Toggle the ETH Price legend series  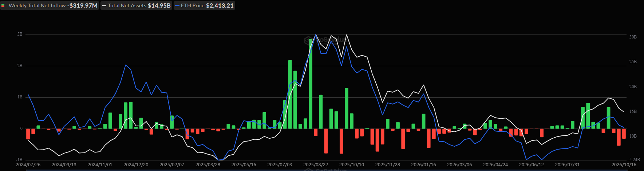coord(204,5)
